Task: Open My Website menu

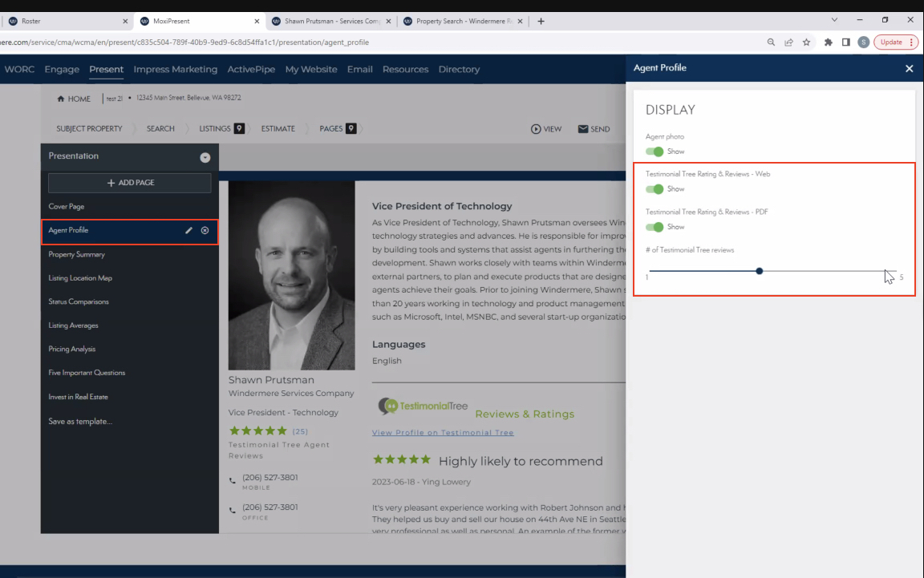Action: [311, 70]
